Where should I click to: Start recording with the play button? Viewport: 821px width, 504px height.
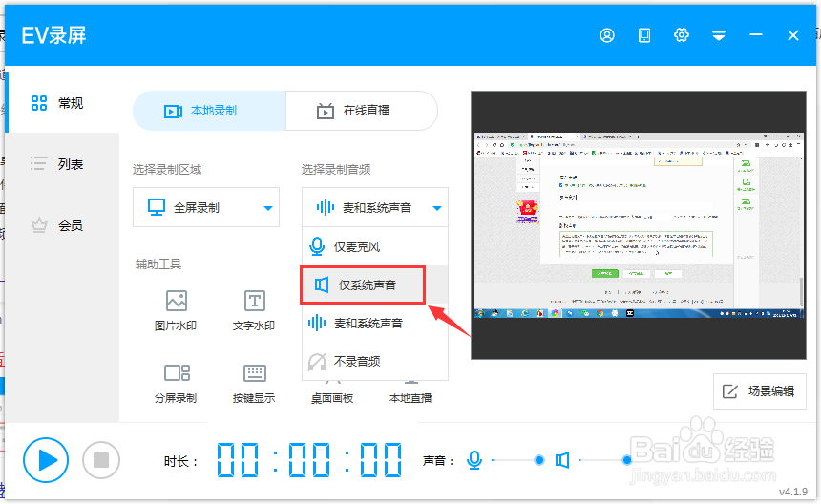pos(46,460)
